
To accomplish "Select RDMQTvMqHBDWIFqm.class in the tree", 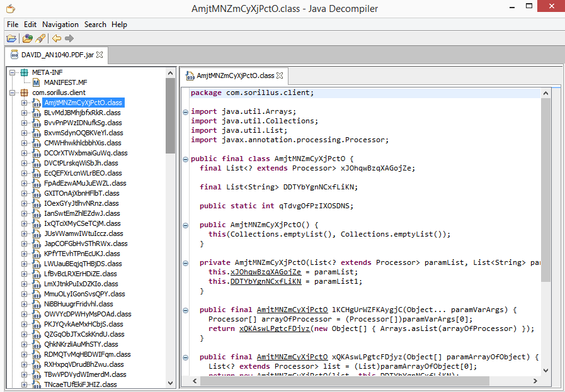I will click(x=87, y=355).
